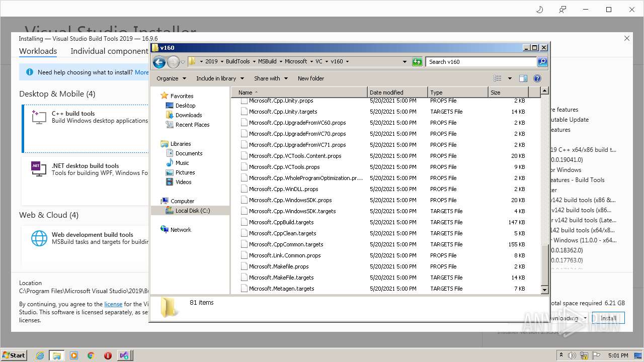Switch to Individual components tab
The width and height of the screenshot is (644, 362).
click(109, 51)
